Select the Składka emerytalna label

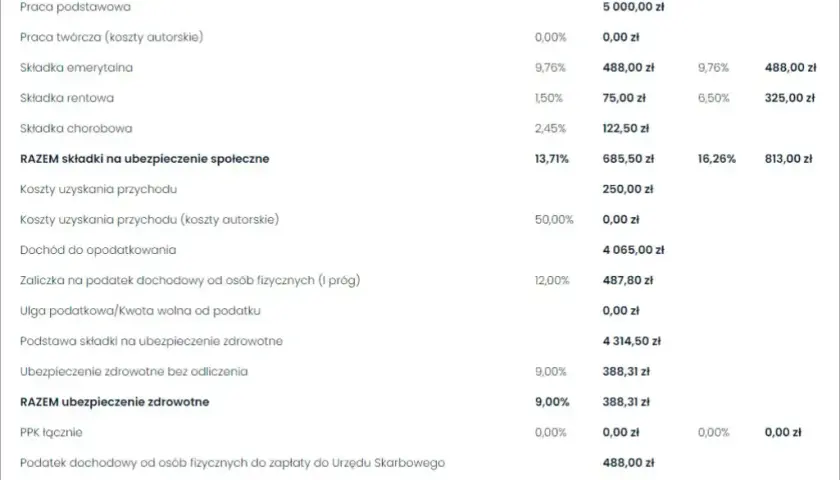[x=76, y=68]
